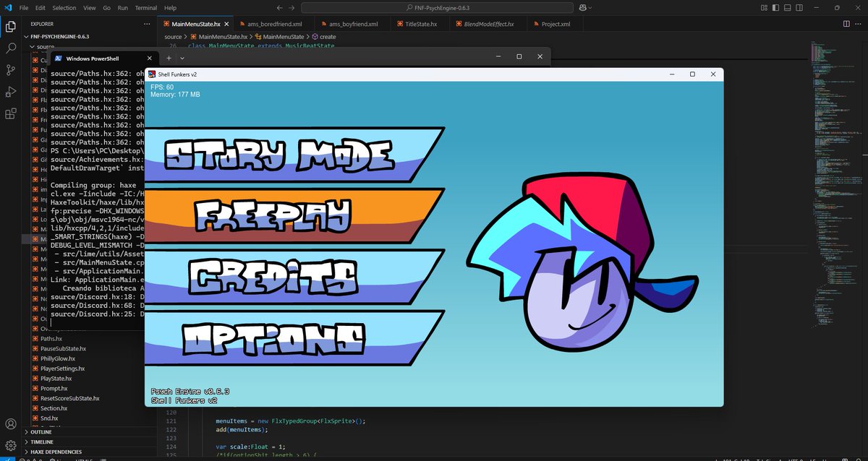Viewport: 868px width, 461px height.
Task: Open the Search view in activity bar
Action: (x=11, y=48)
